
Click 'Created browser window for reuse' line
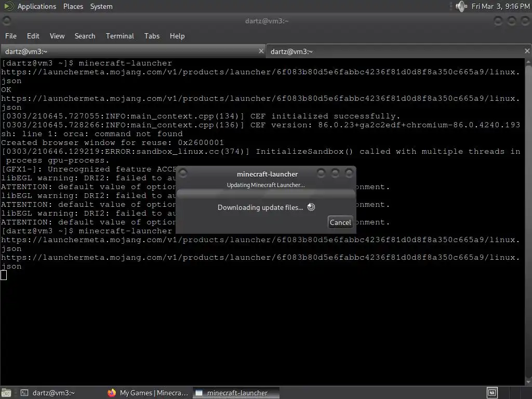[112, 142]
